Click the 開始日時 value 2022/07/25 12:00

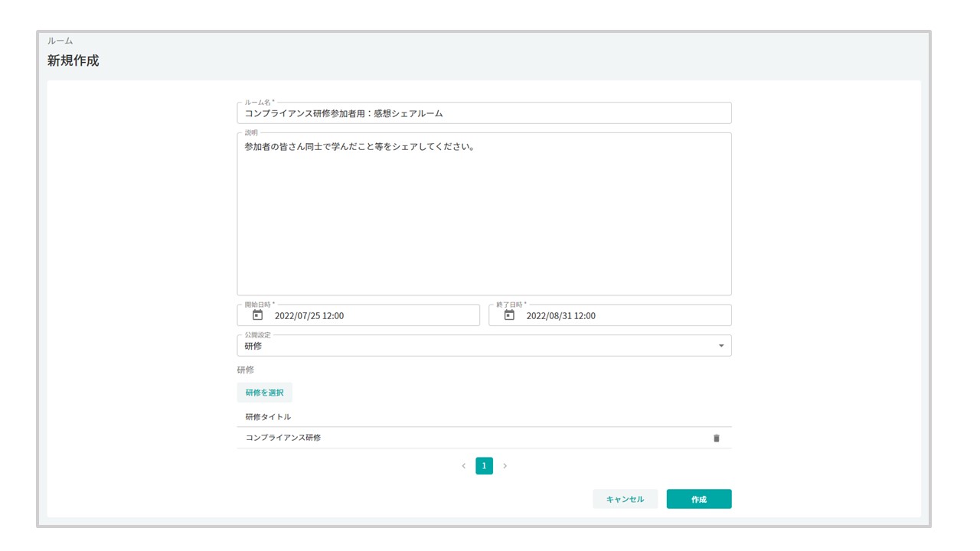click(309, 315)
